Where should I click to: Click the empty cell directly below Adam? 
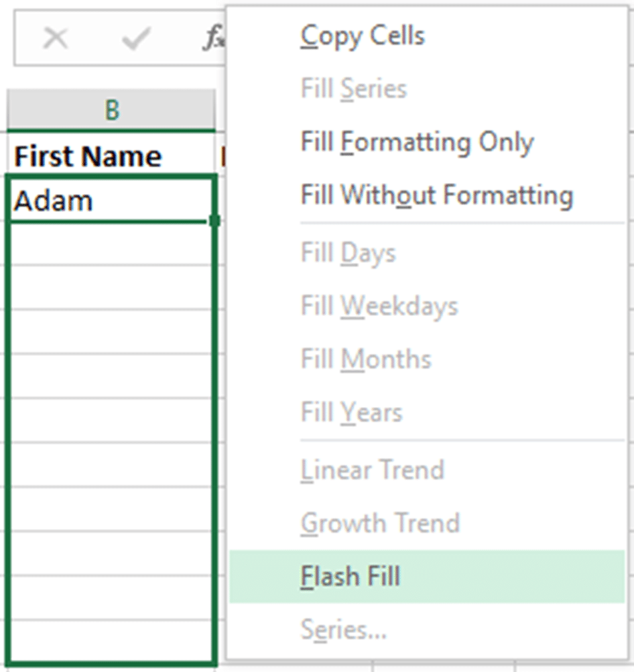pos(111,244)
